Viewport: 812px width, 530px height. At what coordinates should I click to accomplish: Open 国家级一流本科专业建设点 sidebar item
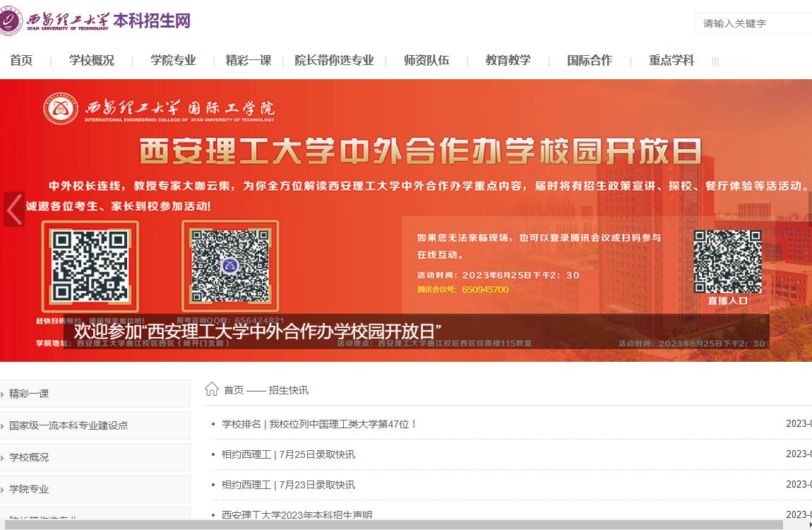(x=95, y=425)
